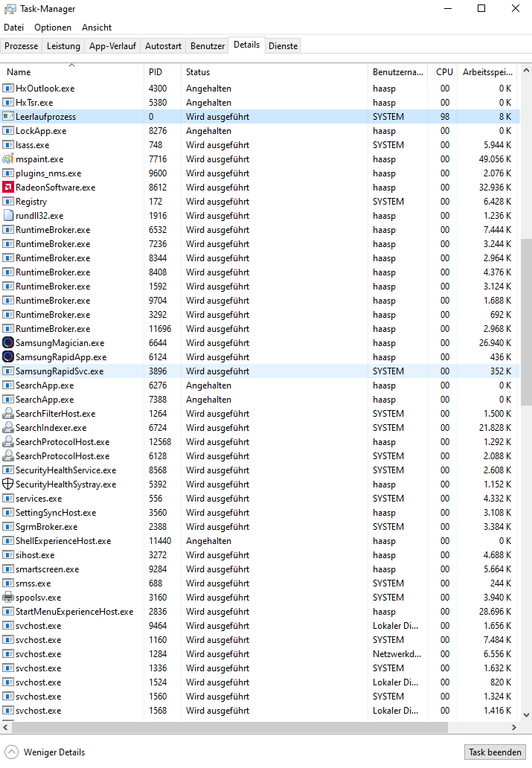The width and height of the screenshot is (532, 768).
Task: Click the HxOutlook.exe process icon
Action: tap(8, 89)
